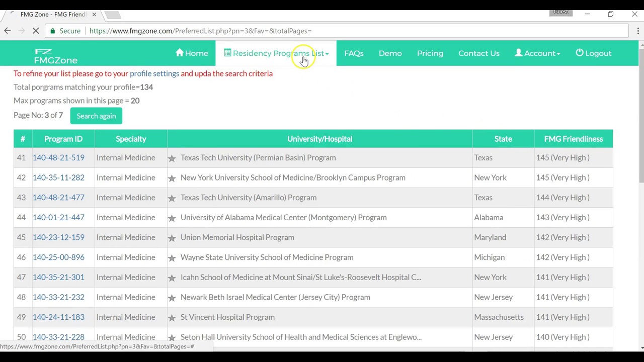
Task: Stop page loading in browser toolbar
Action: pos(36,31)
